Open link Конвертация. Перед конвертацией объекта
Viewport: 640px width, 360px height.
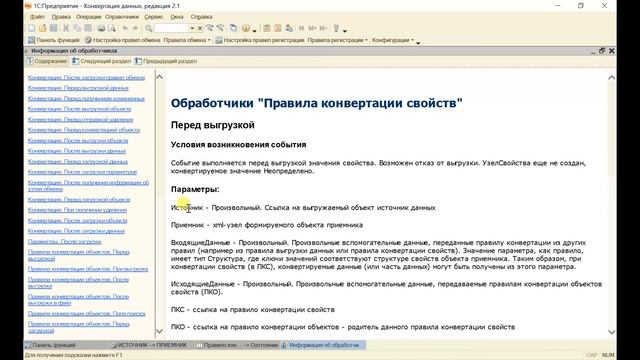84,130
